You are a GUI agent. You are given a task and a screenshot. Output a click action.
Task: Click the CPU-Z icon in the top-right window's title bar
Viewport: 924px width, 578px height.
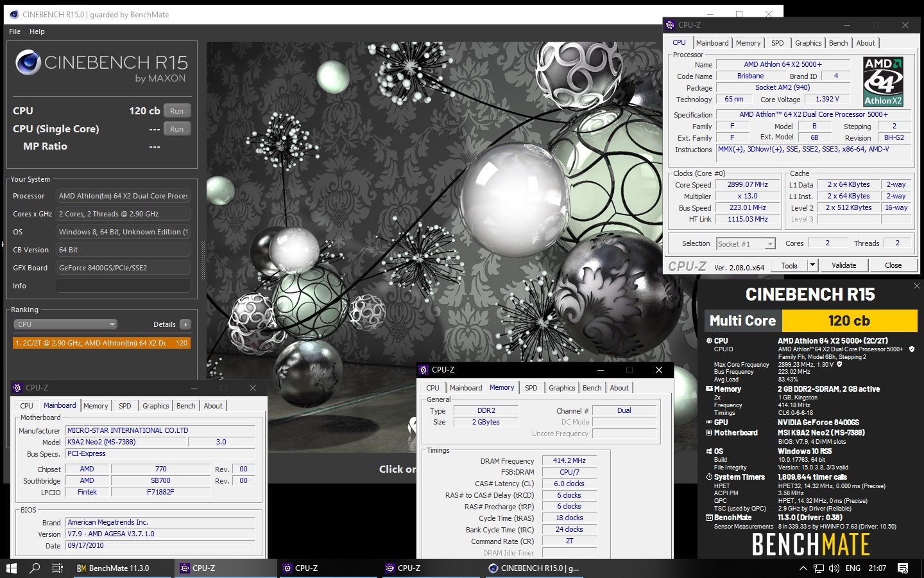[x=671, y=25]
